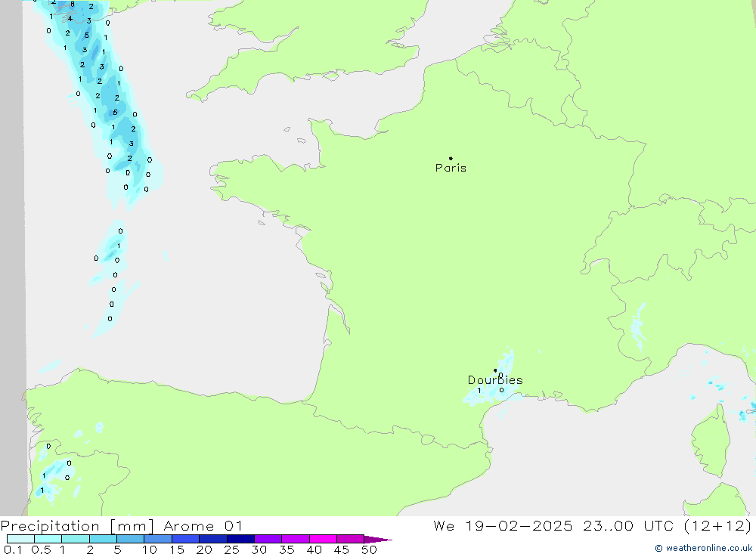Click the '50' legend scale label
The height and width of the screenshot is (554, 756).
click(369, 549)
